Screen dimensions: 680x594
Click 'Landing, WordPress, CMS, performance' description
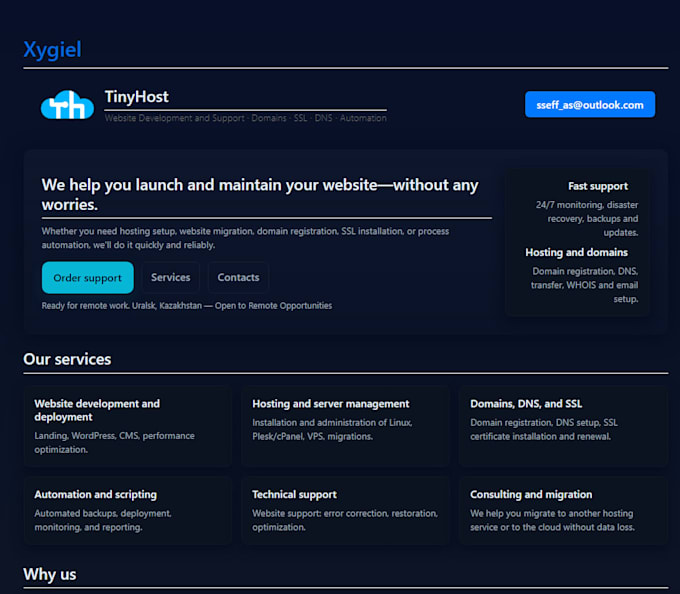pos(114,443)
